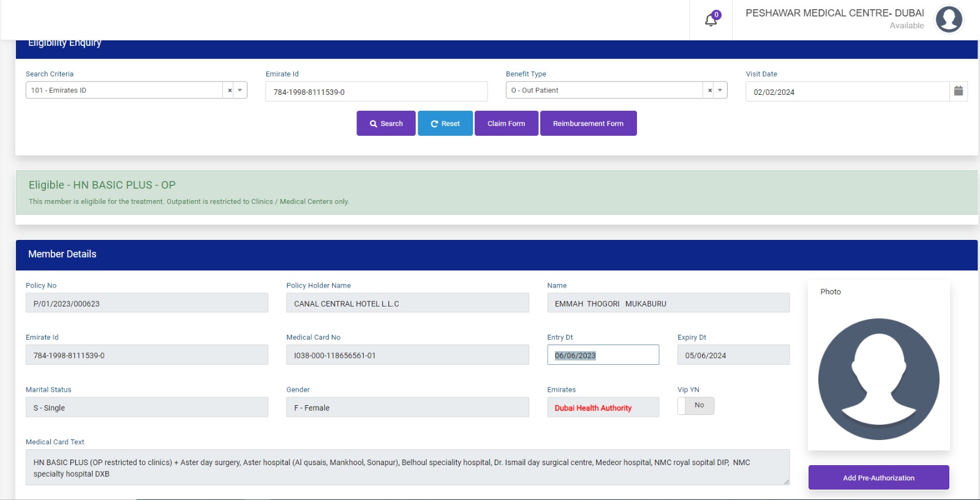Image resolution: width=980 pixels, height=500 pixels.
Task: Clear the Benefit Type selection
Action: [710, 91]
